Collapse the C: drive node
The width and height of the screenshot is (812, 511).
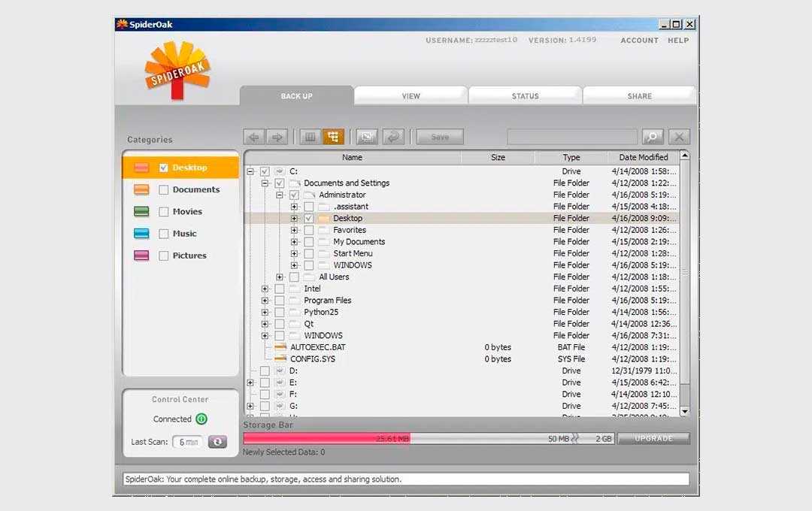(250, 171)
